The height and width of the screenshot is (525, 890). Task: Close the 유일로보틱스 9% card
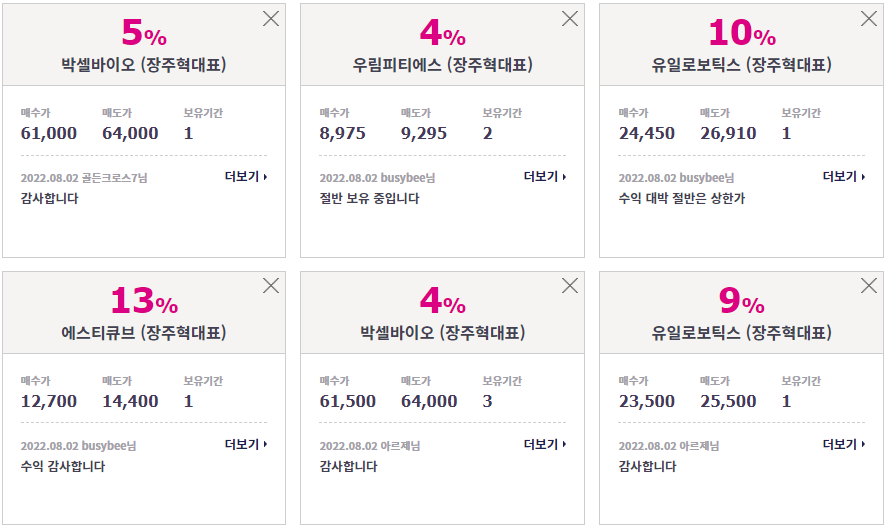click(x=868, y=285)
